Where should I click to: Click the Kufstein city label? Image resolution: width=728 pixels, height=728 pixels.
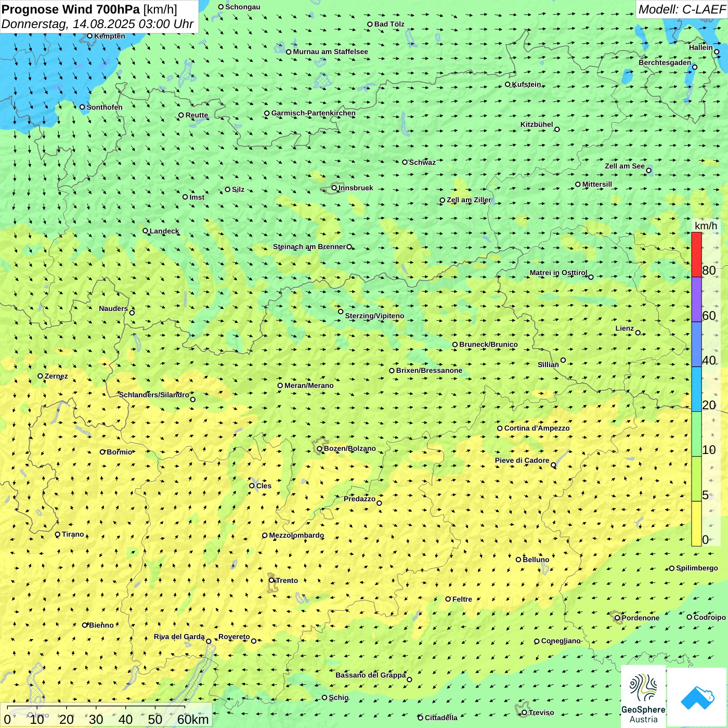click(x=526, y=84)
